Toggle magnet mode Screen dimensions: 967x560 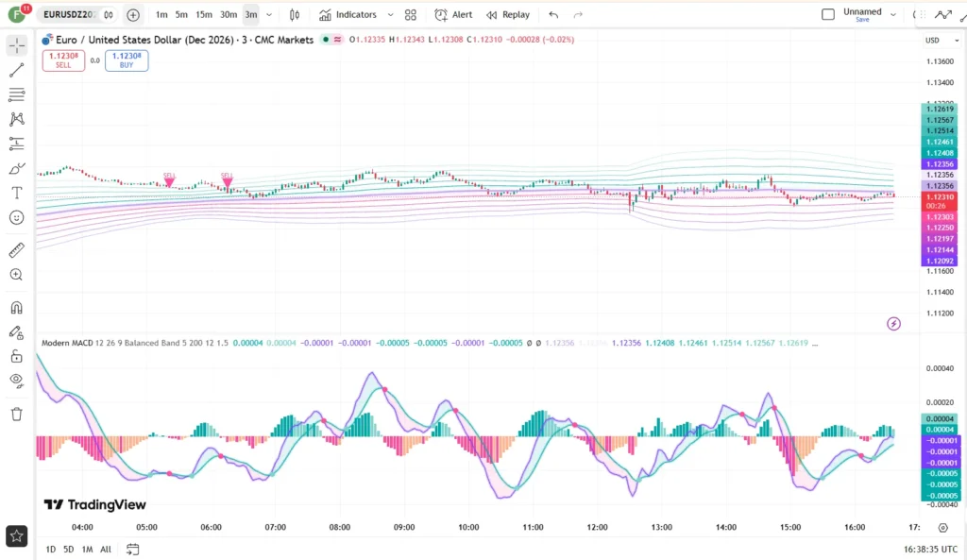coord(17,308)
